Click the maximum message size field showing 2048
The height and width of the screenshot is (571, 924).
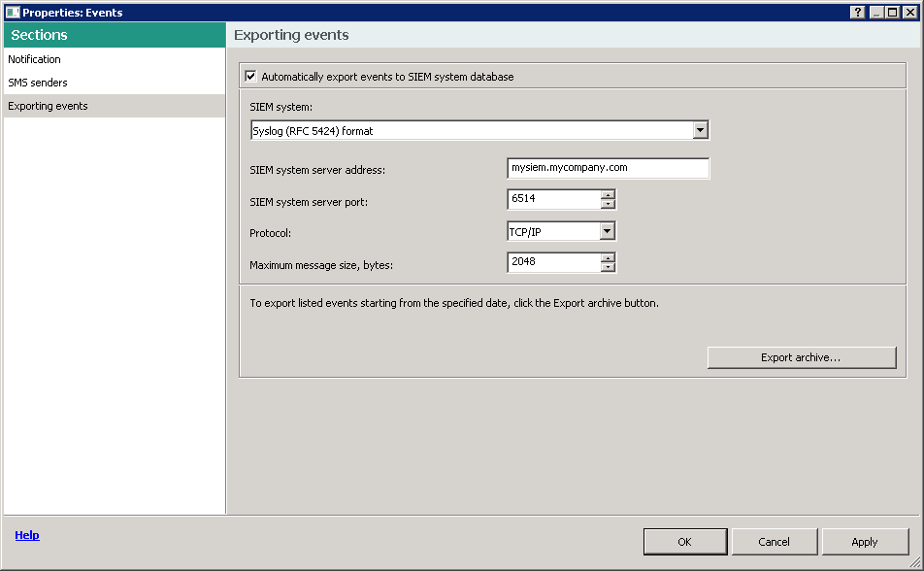554,262
